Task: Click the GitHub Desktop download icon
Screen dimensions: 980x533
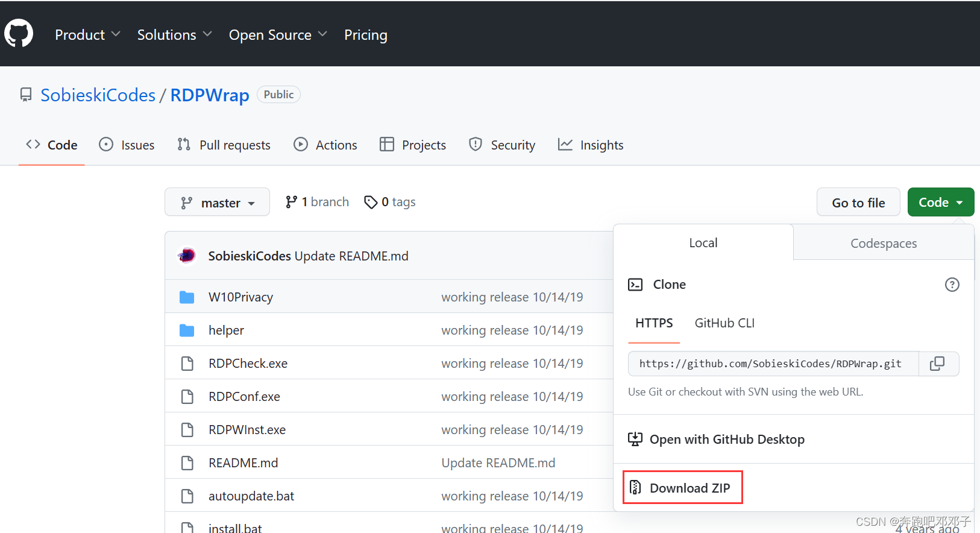Action: 635,439
